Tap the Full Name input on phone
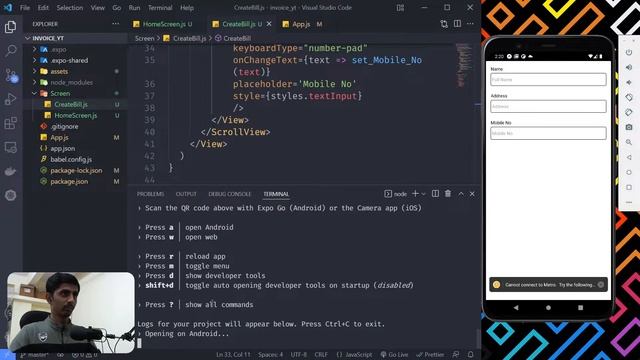 pyautogui.click(x=548, y=80)
